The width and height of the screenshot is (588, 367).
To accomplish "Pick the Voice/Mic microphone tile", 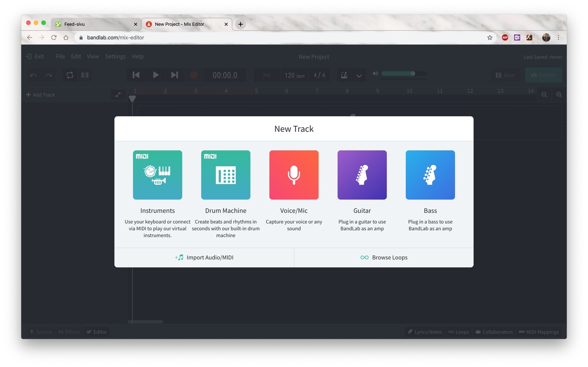I will click(294, 175).
